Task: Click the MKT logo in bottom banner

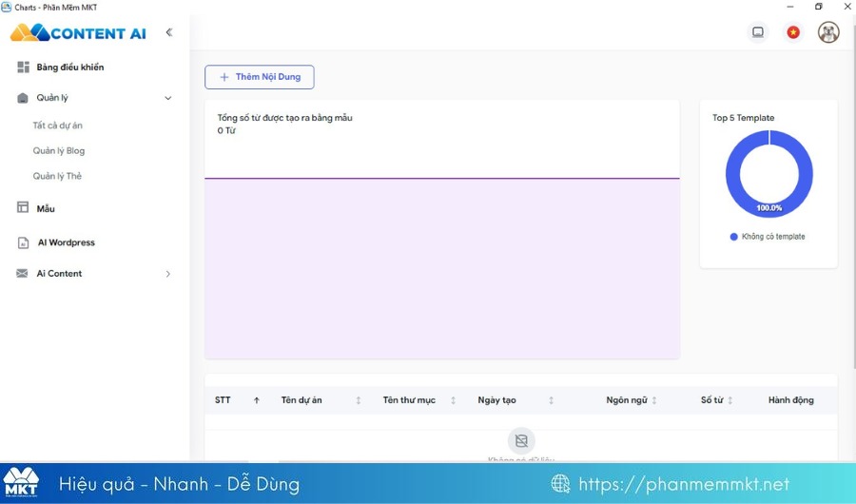Action: pyautogui.click(x=21, y=482)
